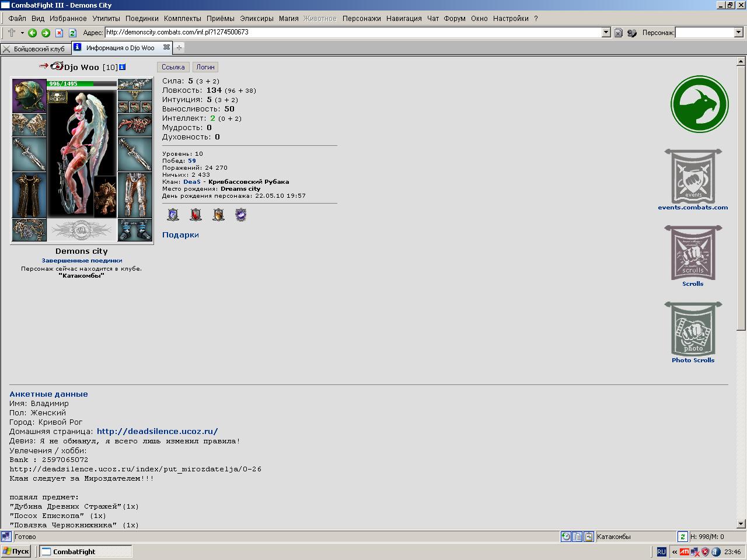Click the right-hand sword slot

click(135, 154)
